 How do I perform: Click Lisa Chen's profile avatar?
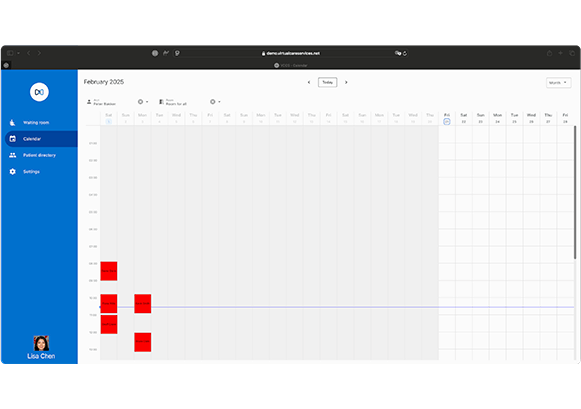click(x=41, y=343)
